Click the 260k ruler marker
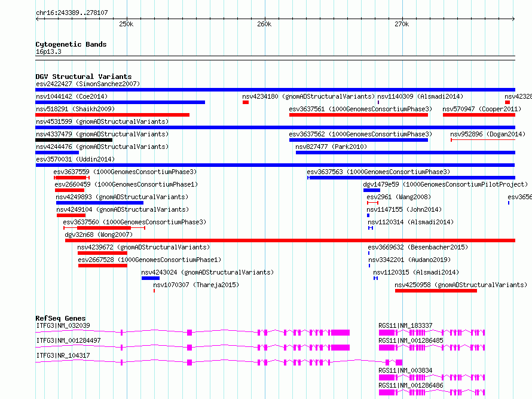Viewport: 532px width, 399px height. (x=264, y=25)
